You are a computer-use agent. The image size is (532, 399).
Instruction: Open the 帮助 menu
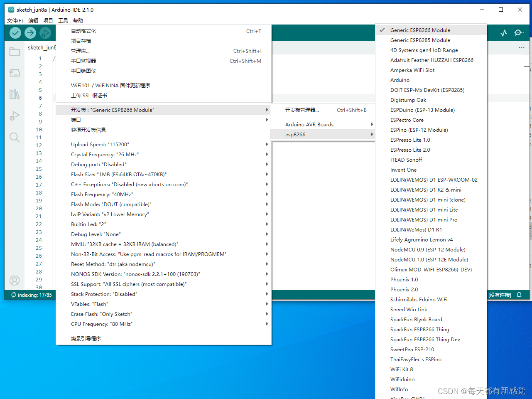[78, 20]
